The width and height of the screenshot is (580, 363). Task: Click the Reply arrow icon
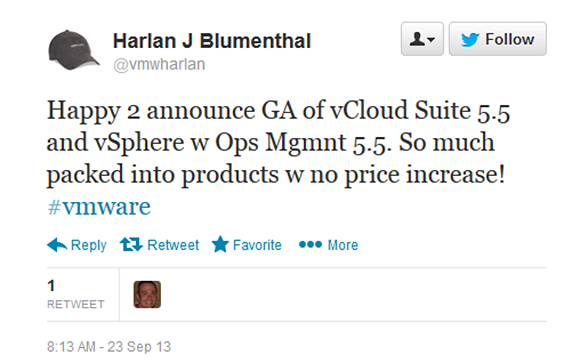click(57, 245)
